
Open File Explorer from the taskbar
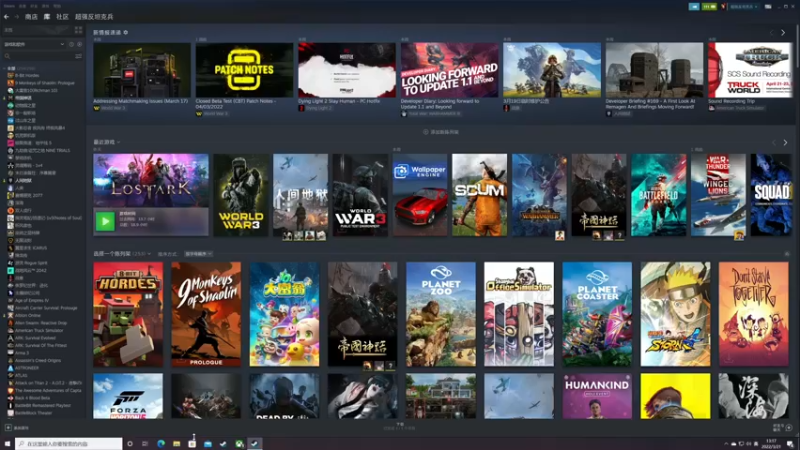point(177,444)
